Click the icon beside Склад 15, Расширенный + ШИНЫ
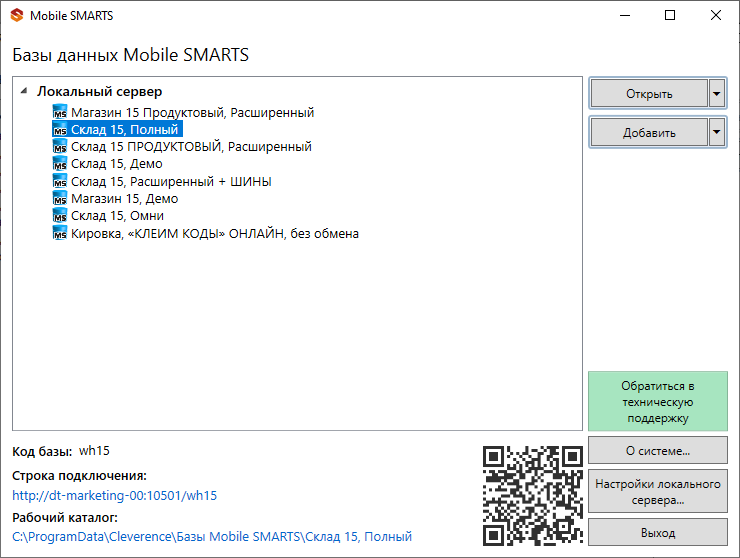Screen dimensions: 740x558 point(59,181)
